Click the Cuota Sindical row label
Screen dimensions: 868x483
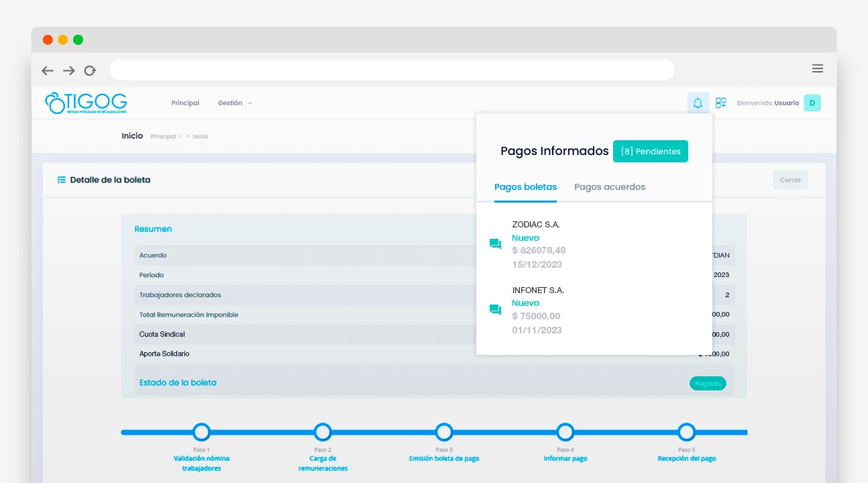pyautogui.click(x=162, y=334)
